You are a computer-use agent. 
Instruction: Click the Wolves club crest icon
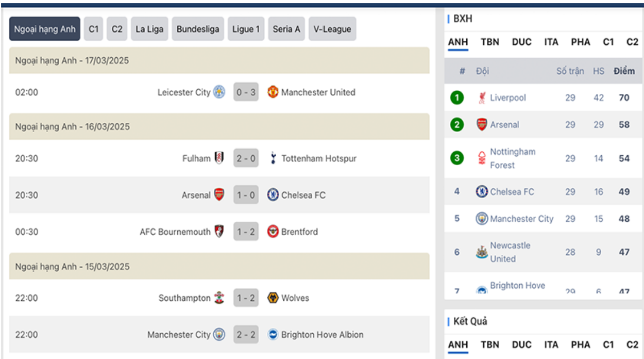pyautogui.click(x=273, y=298)
